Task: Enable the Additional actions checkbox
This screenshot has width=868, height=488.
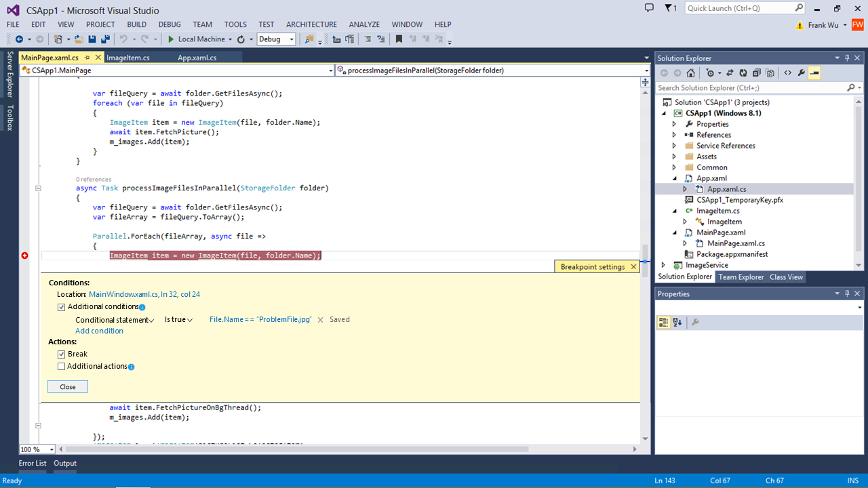Action: (62, 367)
